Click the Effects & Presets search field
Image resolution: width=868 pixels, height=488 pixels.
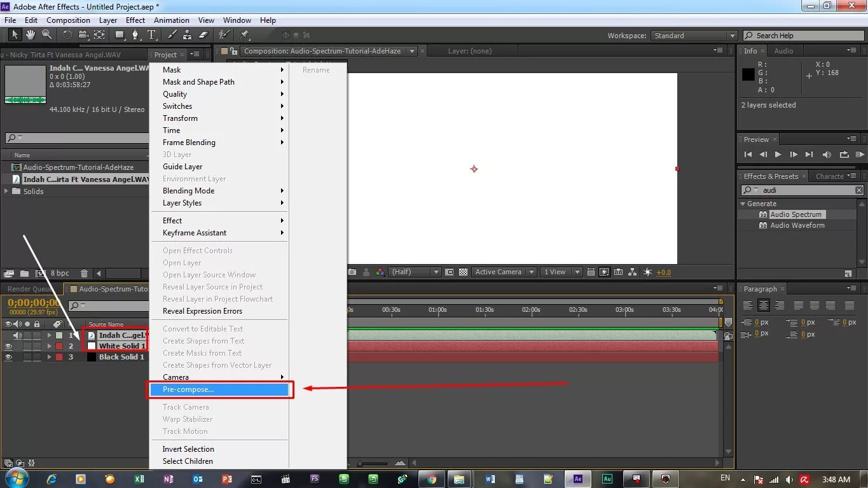[x=803, y=190]
